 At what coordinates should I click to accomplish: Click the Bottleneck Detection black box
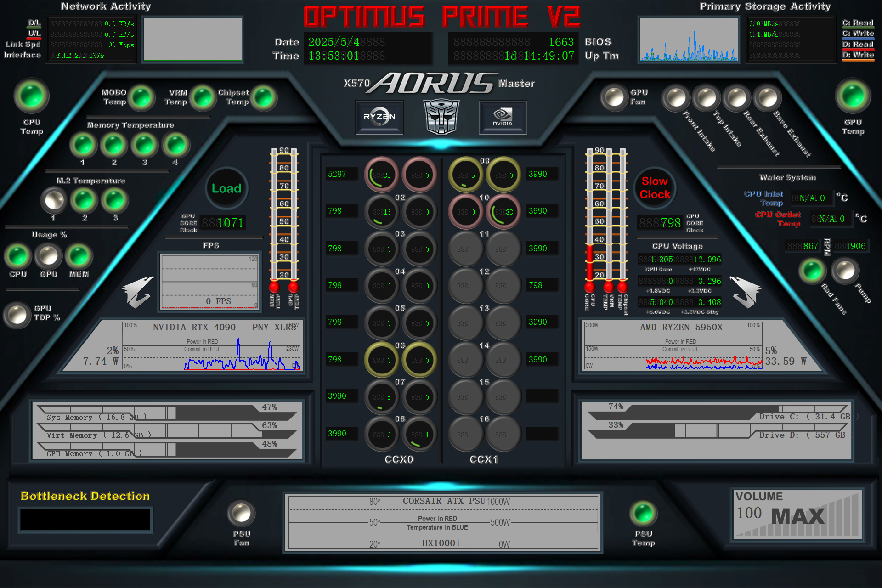point(85,520)
